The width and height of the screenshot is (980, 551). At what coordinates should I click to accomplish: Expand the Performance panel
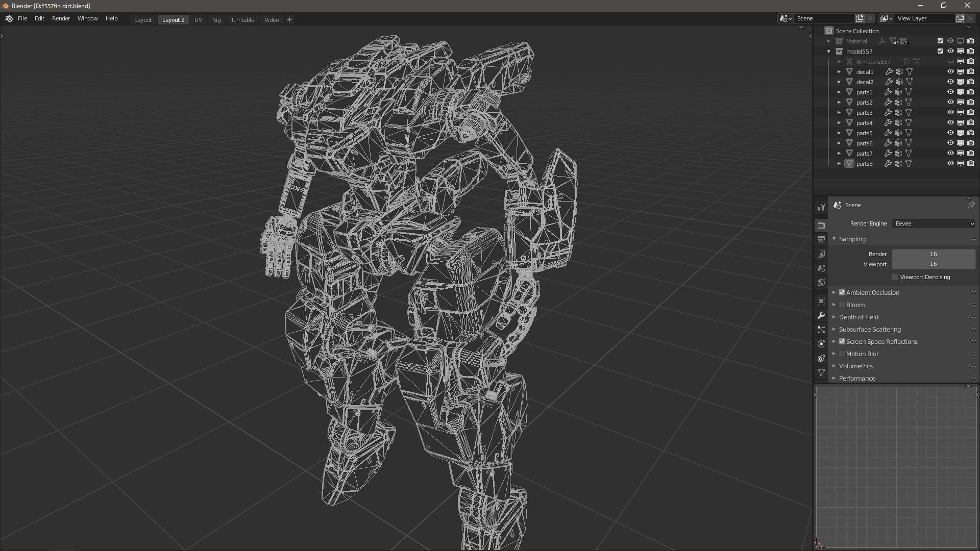(835, 378)
